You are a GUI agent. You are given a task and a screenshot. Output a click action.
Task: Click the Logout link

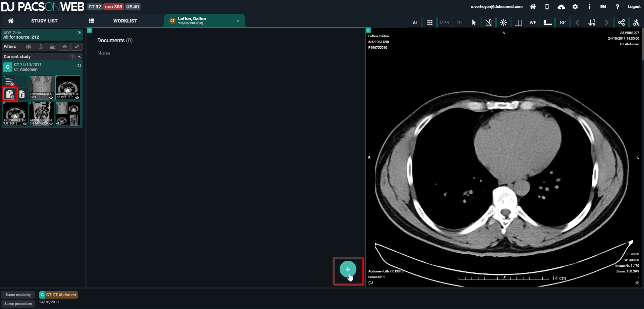pyautogui.click(x=634, y=7)
